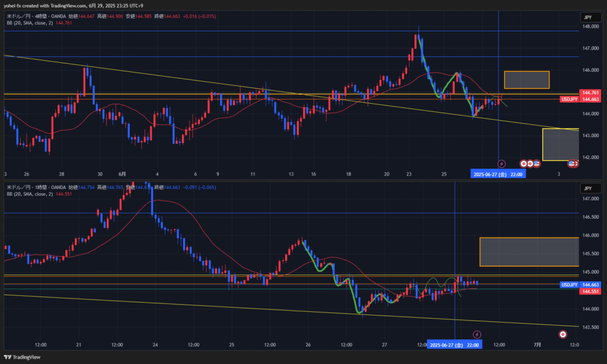Click the 18 date label on the 4-hour time axis
Viewport: 607px width, 364px height.
349,174
